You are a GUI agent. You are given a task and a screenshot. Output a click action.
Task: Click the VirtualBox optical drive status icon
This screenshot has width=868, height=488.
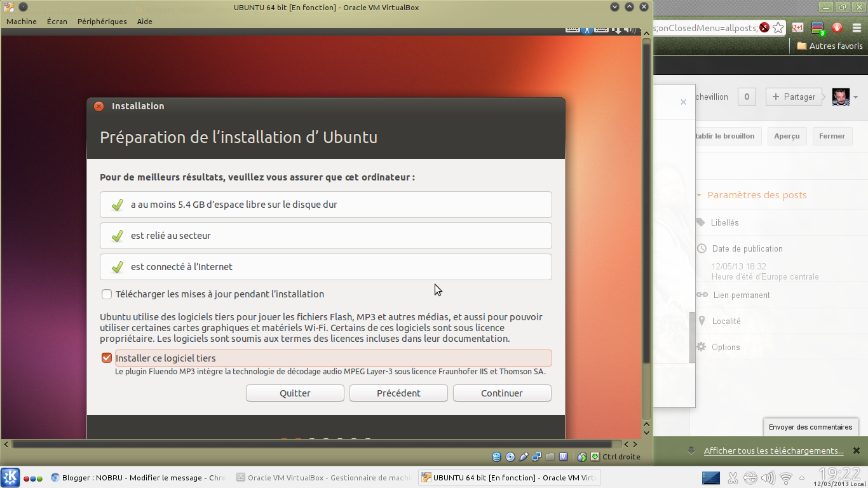coord(510,456)
